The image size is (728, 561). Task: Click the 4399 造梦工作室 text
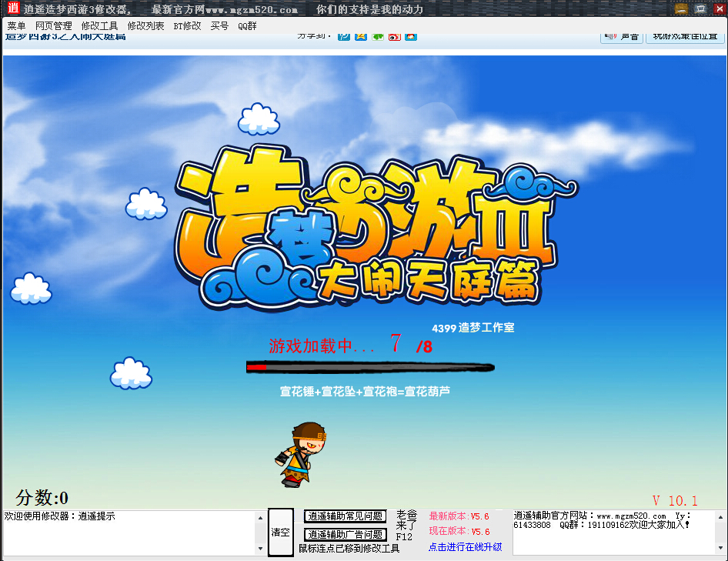pos(473,328)
